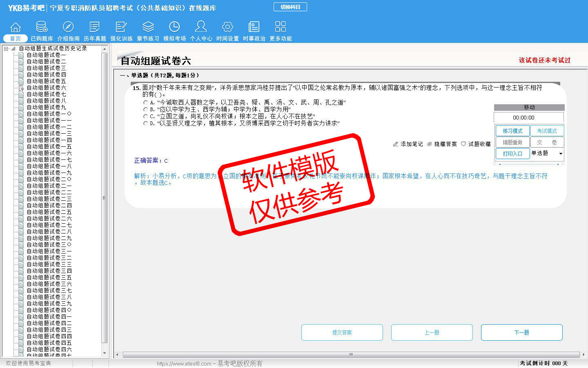The width and height of the screenshot is (588, 368).
Task: Click document icon of 自动组题试卷七
Action: click(21, 94)
